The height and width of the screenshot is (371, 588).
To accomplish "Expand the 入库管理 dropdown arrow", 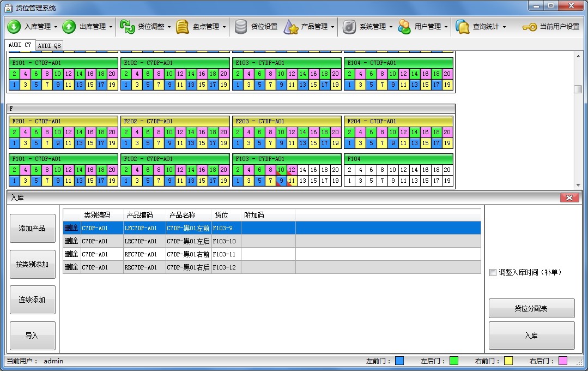I will 56,27.
